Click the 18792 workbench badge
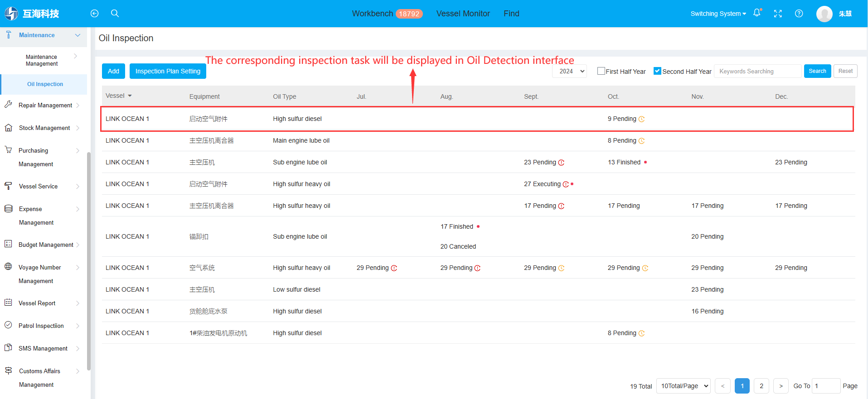This screenshot has width=868, height=399. (409, 14)
